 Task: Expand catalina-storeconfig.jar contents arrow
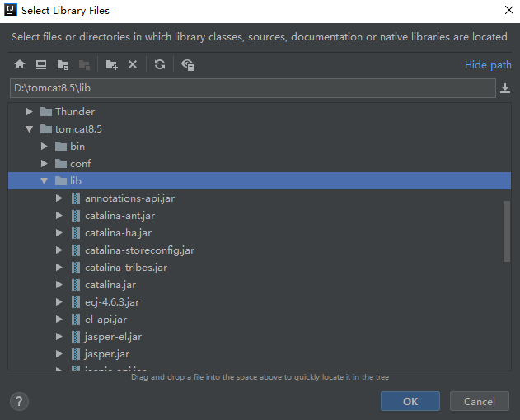pyautogui.click(x=59, y=250)
